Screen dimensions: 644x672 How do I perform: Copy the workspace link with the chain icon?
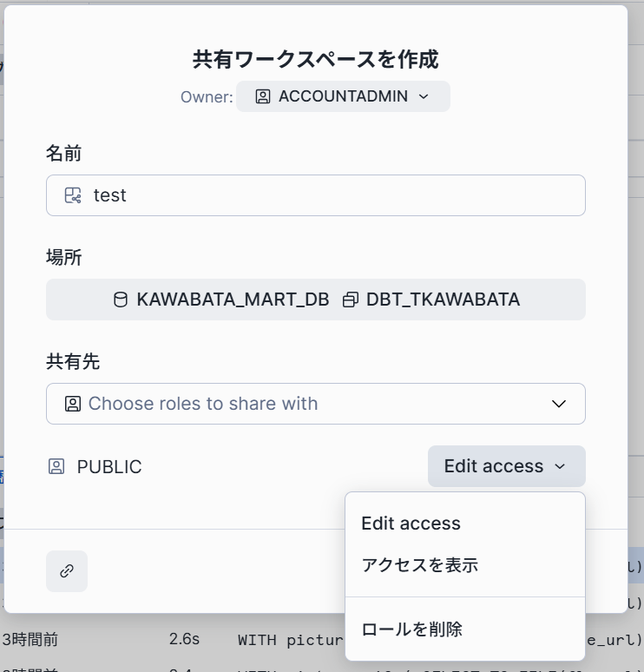(x=67, y=571)
